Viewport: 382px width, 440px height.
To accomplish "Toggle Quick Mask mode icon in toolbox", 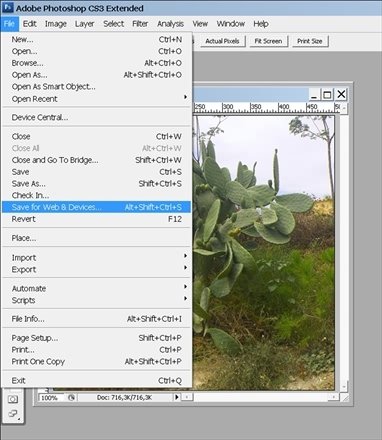I will coord(13,399).
